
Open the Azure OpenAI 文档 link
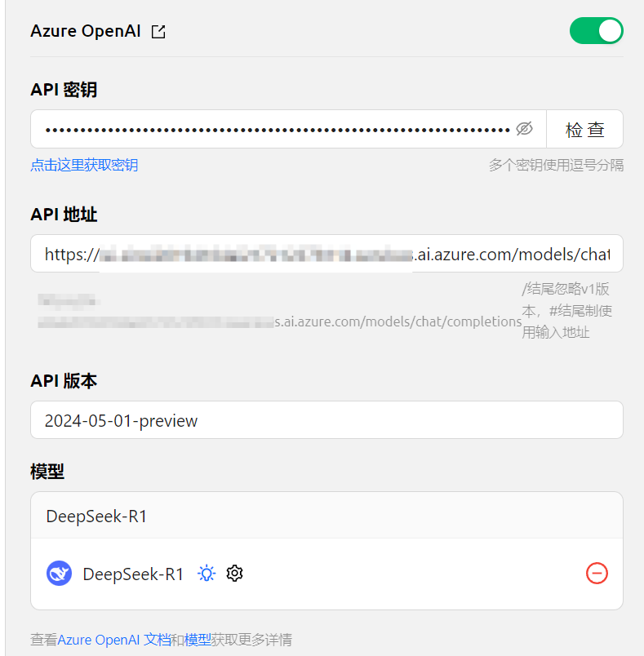click(x=113, y=640)
